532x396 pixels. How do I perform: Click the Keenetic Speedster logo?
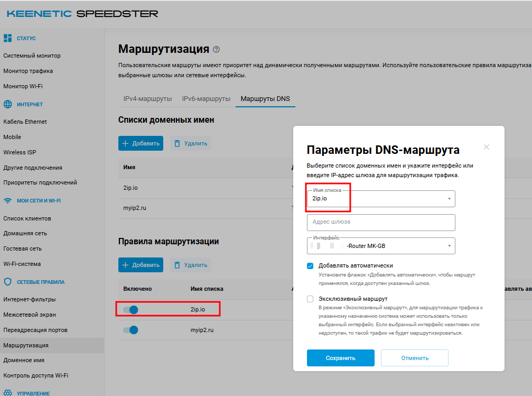click(82, 14)
